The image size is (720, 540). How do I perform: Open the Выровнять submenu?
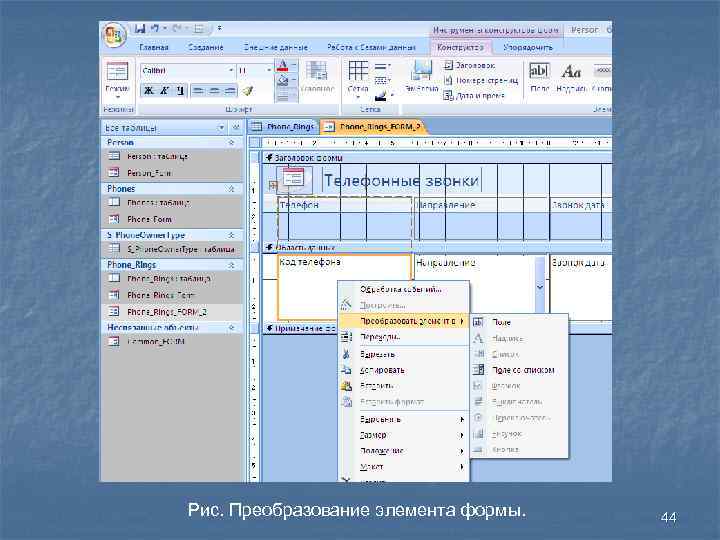click(404, 419)
